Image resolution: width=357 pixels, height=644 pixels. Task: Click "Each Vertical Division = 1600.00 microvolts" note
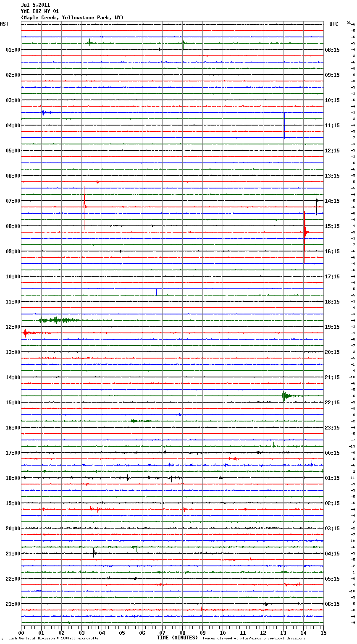53,639
